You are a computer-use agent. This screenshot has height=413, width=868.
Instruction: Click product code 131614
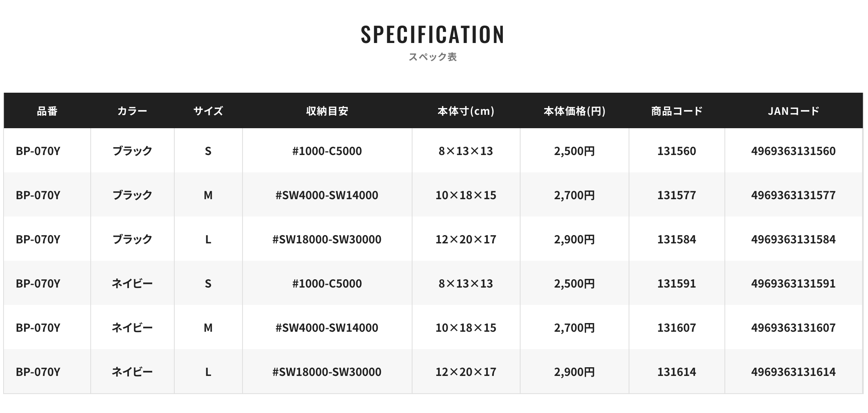tap(677, 372)
